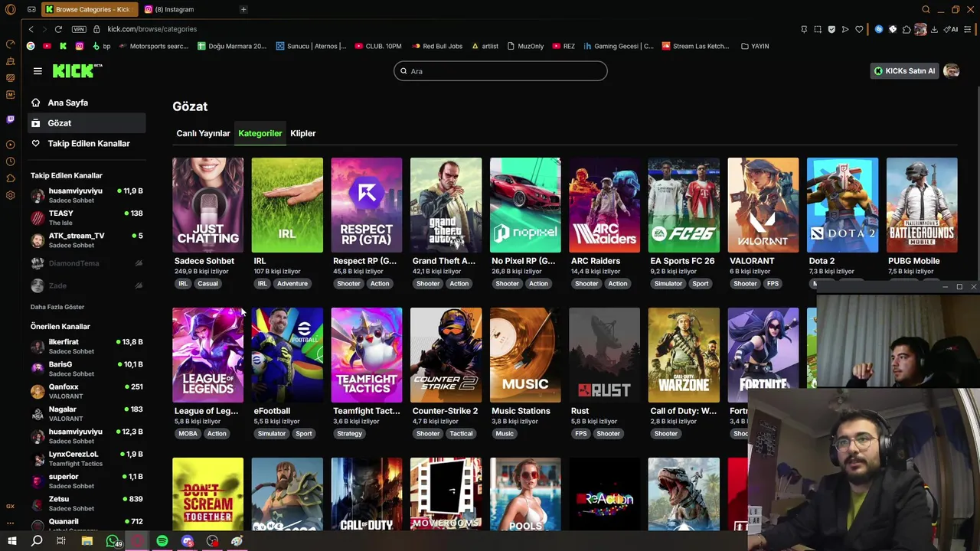Switch to Klipler tab

tap(303, 133)
